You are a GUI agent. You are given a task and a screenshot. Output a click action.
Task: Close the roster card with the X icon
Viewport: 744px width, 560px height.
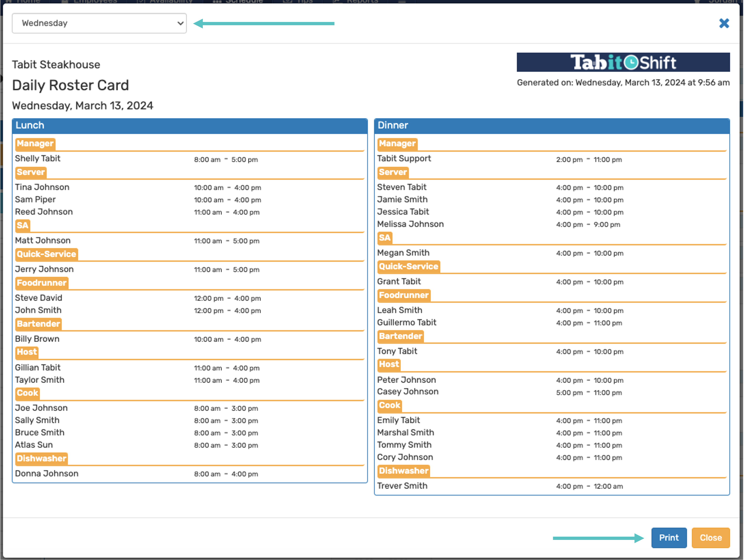pos(724,23)
